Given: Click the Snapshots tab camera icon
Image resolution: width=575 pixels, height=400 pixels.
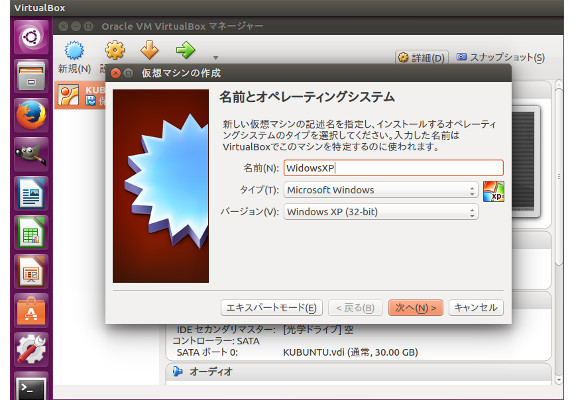Looking at the screenshot, I should tap(461, 57).
